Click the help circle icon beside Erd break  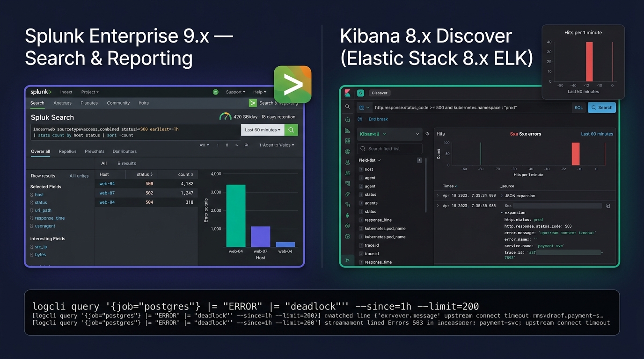pyautogui.click(x=360, y=119)
